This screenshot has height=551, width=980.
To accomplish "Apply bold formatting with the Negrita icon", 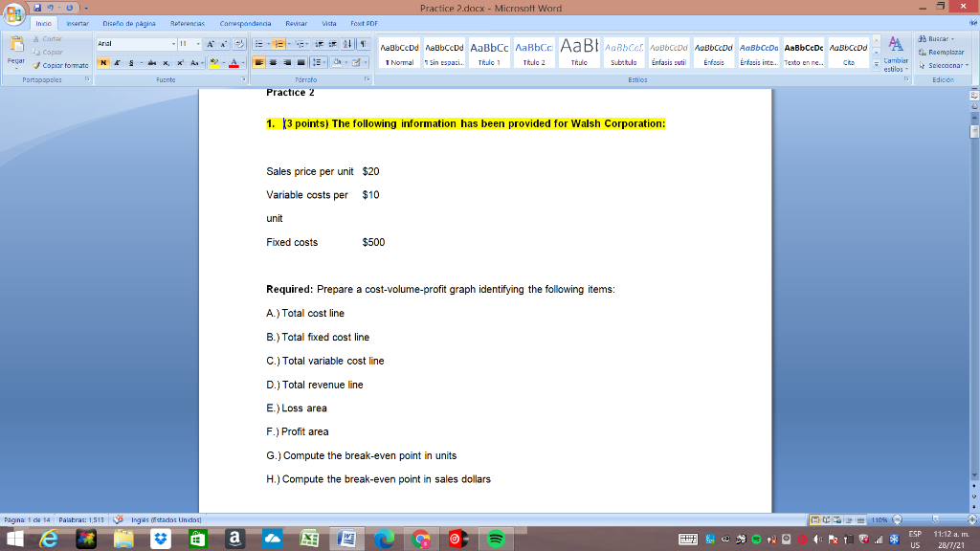I will click(103, 62).
